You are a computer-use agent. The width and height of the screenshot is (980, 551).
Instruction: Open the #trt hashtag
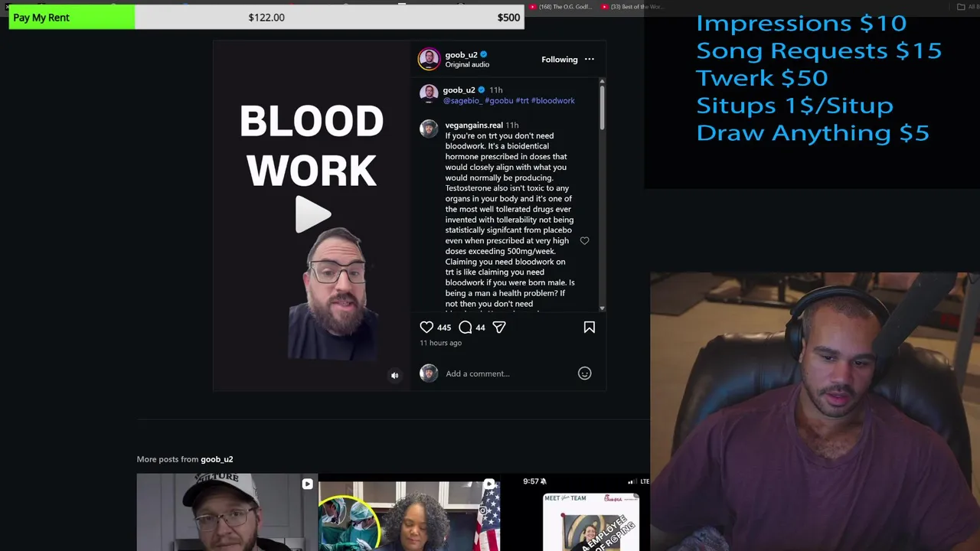coord(522,100)
